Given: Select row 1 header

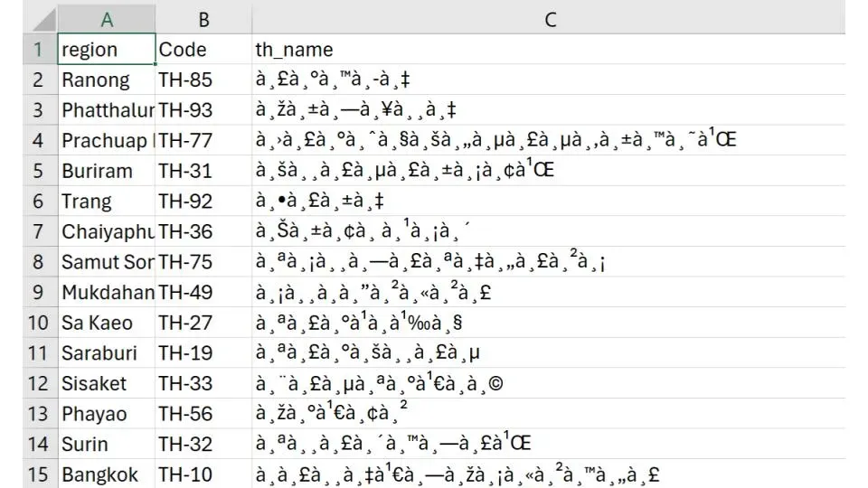Looking at the screenshot, I should pyautogui.click(x=40, y=49).
